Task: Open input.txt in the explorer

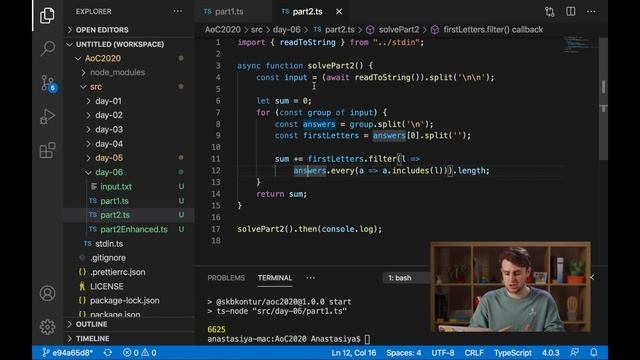Action: click(x=129, y=187)
